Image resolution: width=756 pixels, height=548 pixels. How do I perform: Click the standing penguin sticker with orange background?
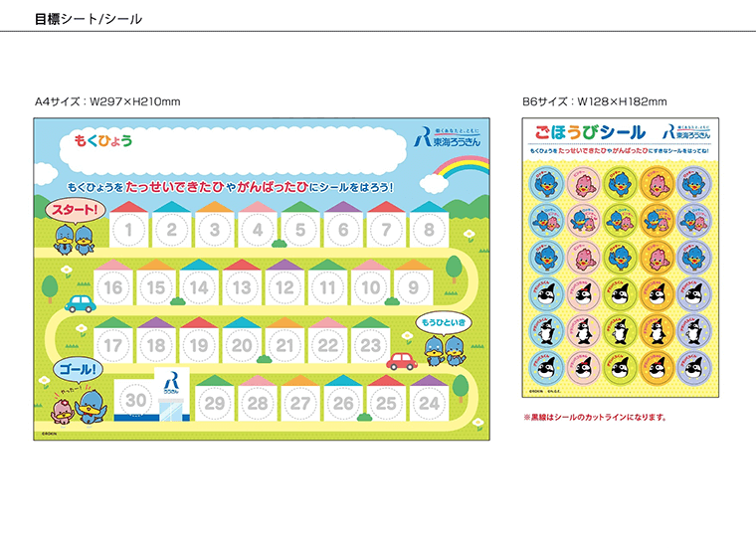658,331
